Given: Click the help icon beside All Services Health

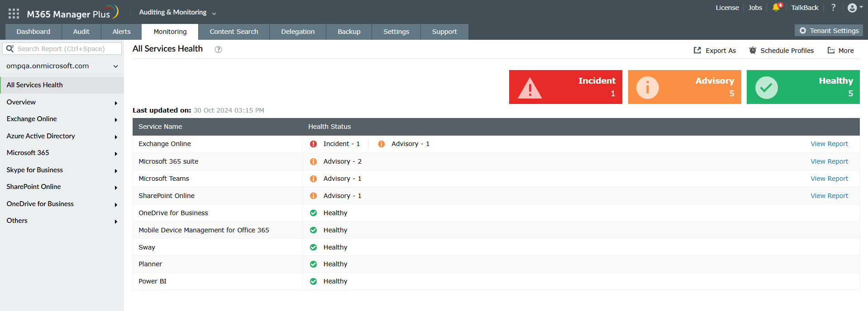Looking at the screenshot, I should (218, 50).
